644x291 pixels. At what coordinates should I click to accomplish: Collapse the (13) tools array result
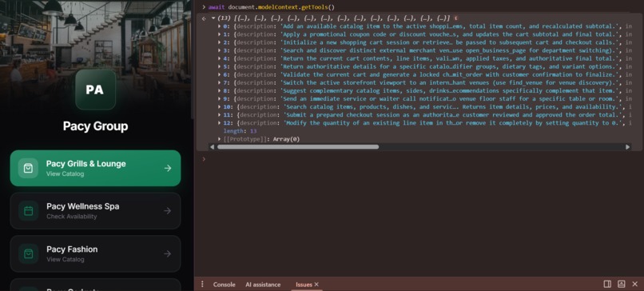click(213, 18)
